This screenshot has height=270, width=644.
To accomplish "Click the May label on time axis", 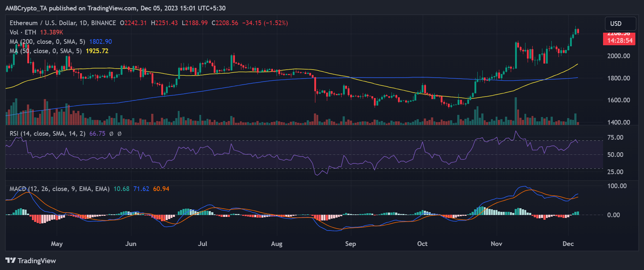I will tap(57, 244).
